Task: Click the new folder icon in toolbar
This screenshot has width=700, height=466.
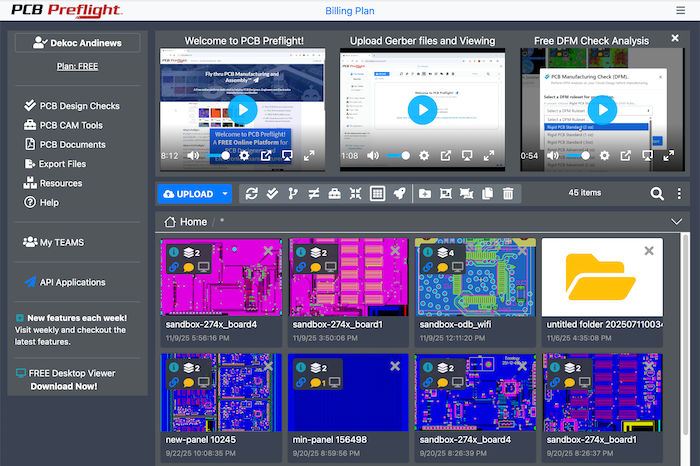Action: tap(425, 194)
